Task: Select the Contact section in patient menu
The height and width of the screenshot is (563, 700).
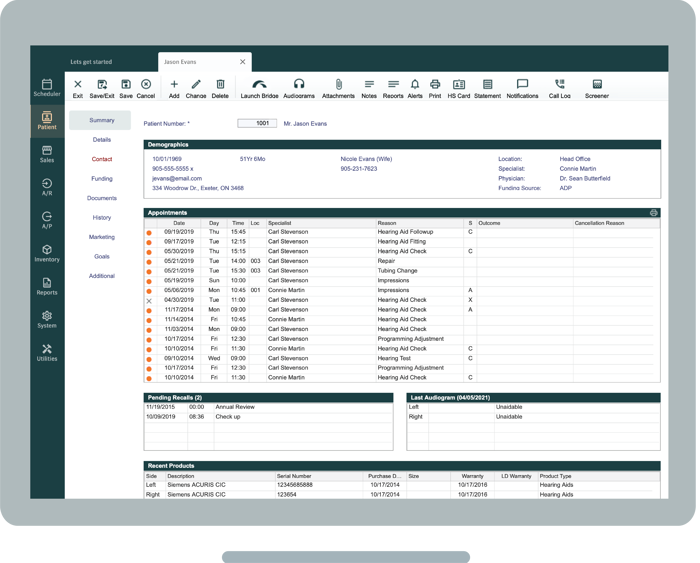Action: point(102,159)
